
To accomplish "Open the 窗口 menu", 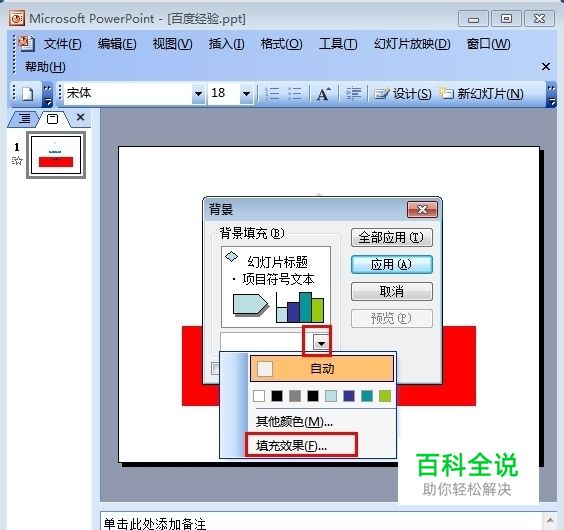I will (x=488, y=44).
